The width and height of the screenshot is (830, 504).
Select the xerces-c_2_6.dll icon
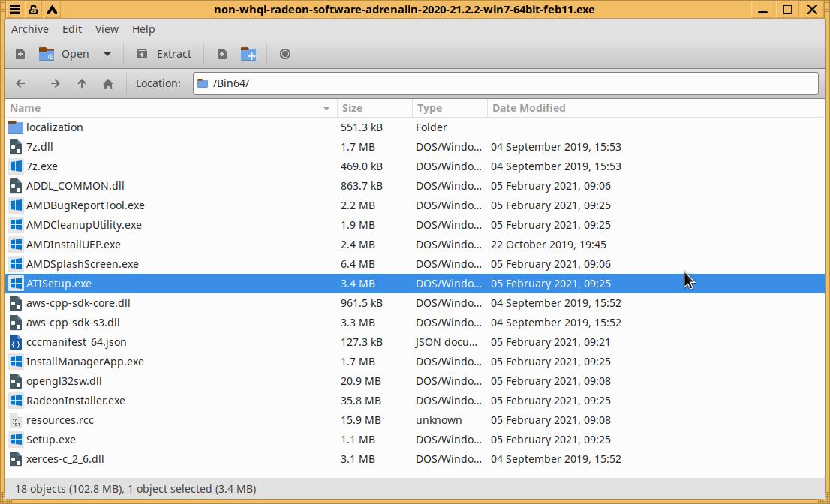coord(16,459)
